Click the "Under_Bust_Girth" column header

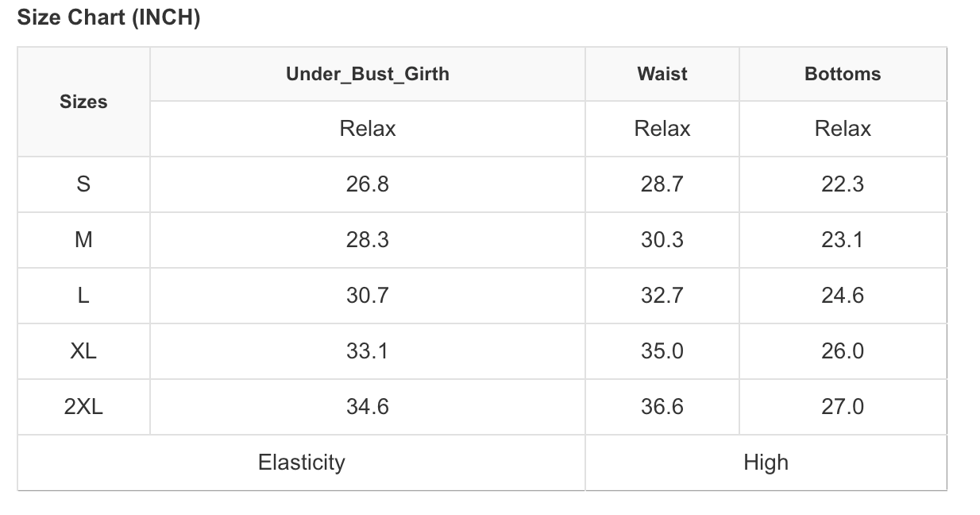[367, 74]
